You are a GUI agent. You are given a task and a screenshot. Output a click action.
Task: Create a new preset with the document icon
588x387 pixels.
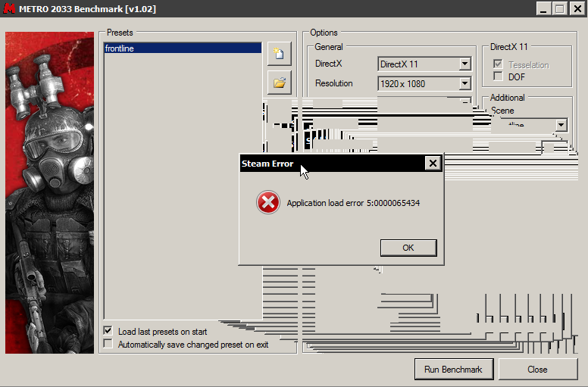(x=279, y=54)
